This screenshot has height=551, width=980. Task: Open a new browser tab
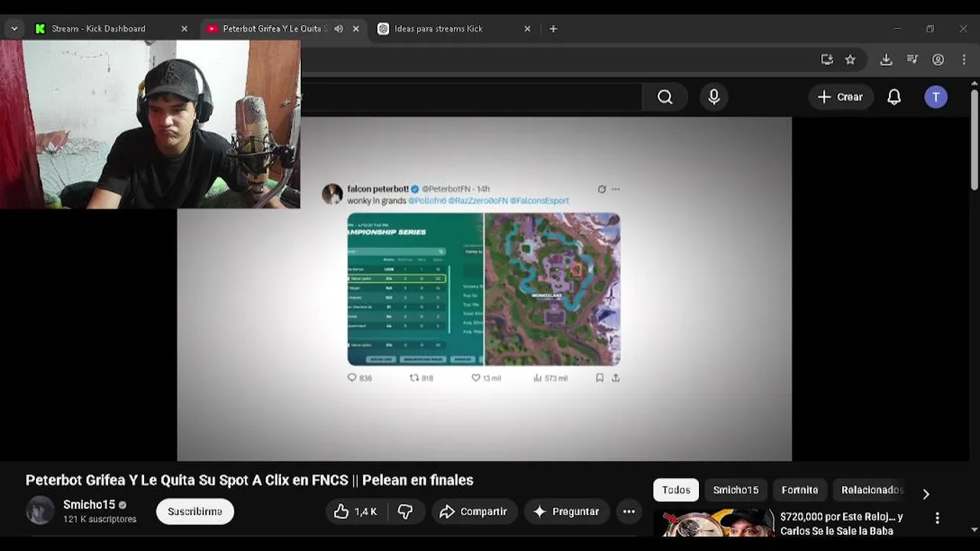point(553,28)
